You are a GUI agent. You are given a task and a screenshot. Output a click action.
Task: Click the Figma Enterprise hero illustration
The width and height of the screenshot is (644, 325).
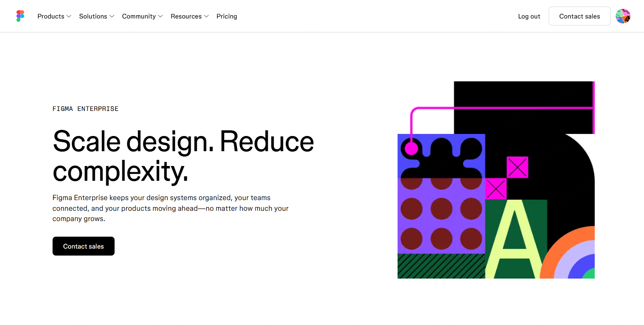point(496,180)
